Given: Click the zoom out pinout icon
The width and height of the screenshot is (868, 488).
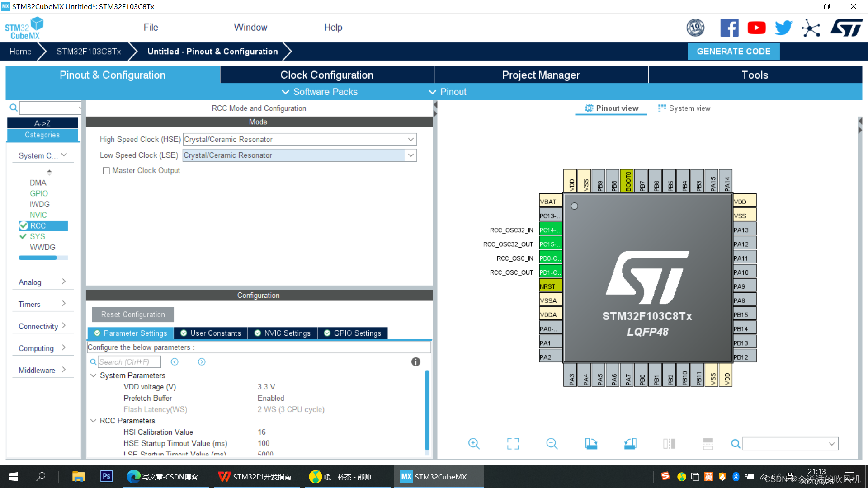Looking at the screenshot, I should click(x=552, y=444).
